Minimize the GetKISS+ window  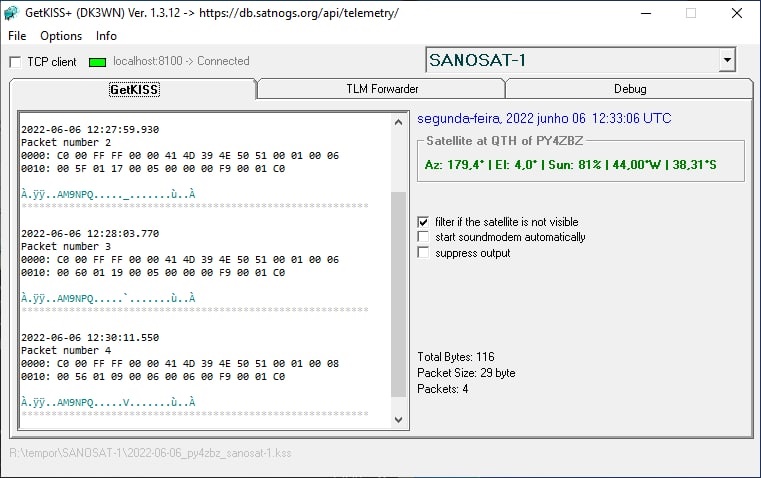tap(645, 13)
